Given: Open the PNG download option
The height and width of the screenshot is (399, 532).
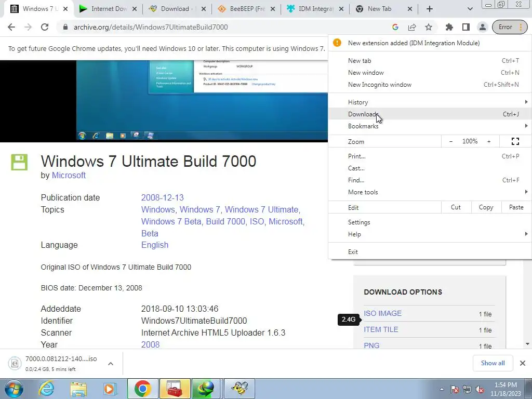Looking at the screenshot, I should 371,345.
